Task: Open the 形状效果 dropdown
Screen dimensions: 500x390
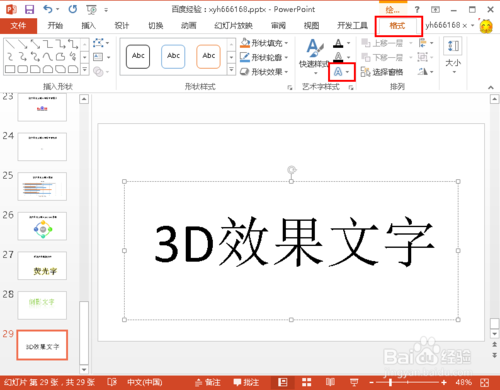Action: coord(264,72)
